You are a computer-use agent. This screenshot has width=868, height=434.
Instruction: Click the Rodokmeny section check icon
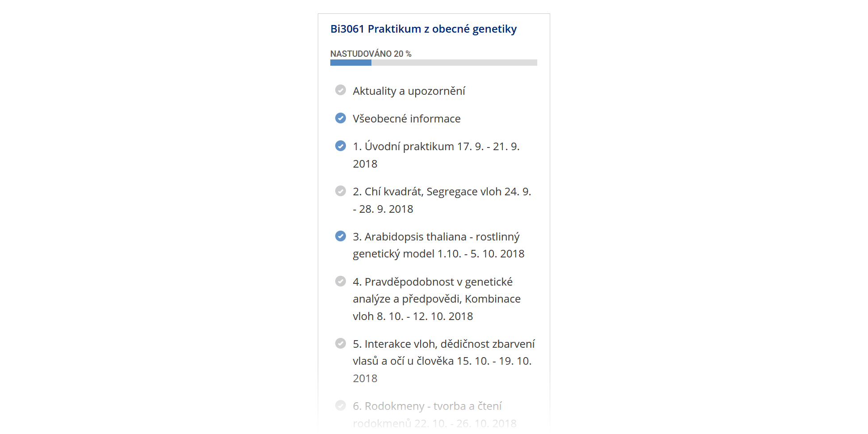pyautogui.click(x=340, y=405)
